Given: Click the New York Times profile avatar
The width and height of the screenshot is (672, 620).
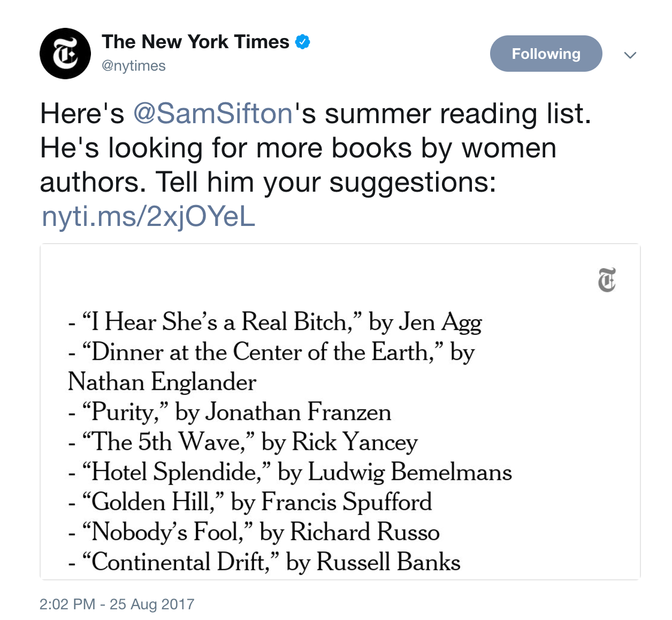Looking at the screenshot, I should coord(65,54).
